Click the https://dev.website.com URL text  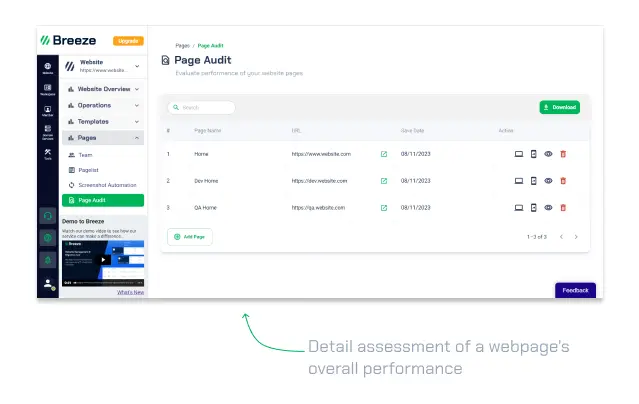point(320,181)
